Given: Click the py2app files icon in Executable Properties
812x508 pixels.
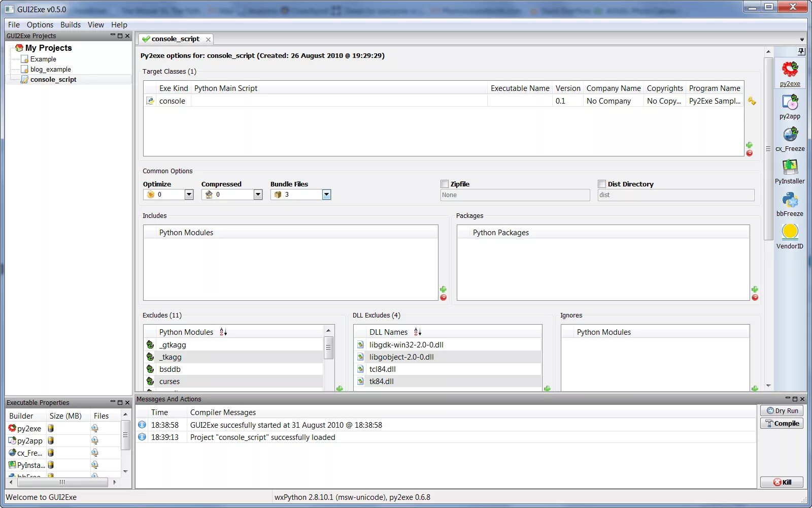Looking at the screenshot, I should (94, 440).
